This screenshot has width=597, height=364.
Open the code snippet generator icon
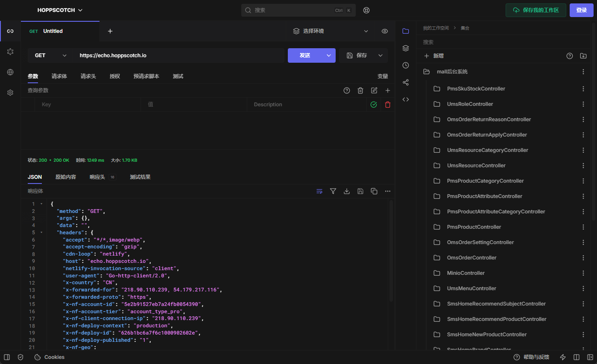click(x=406, y=99)
